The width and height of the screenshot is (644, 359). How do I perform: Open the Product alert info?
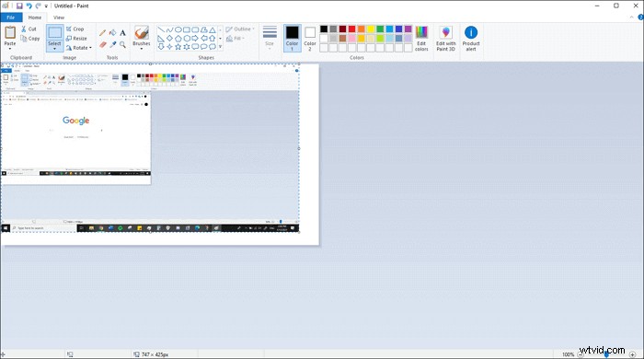click(x=471, y=38)
